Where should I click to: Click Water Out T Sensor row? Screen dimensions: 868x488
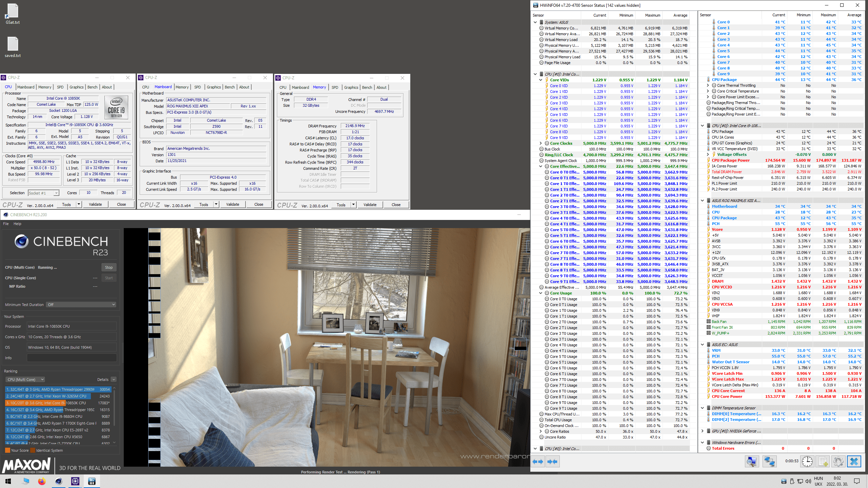pos(785,362)
